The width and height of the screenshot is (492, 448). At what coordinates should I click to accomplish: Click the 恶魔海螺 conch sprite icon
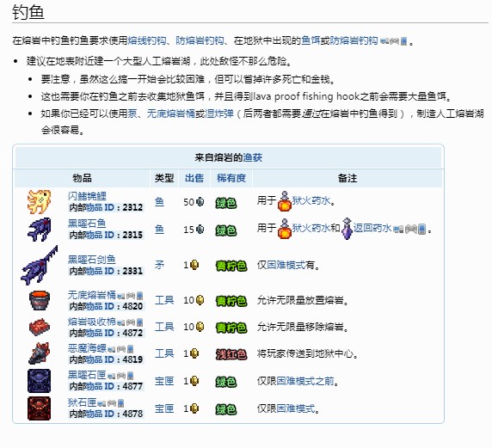pos(39,353)
